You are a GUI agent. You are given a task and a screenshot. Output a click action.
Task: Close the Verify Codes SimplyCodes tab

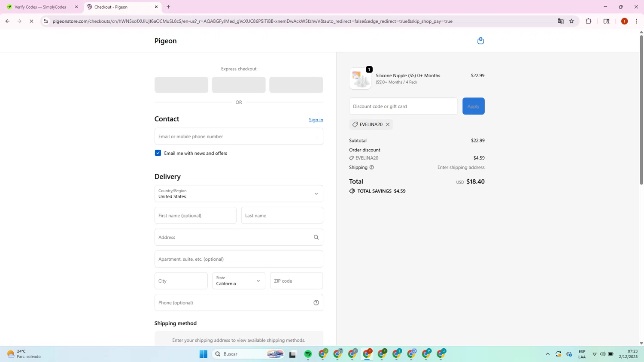(76, 7)
